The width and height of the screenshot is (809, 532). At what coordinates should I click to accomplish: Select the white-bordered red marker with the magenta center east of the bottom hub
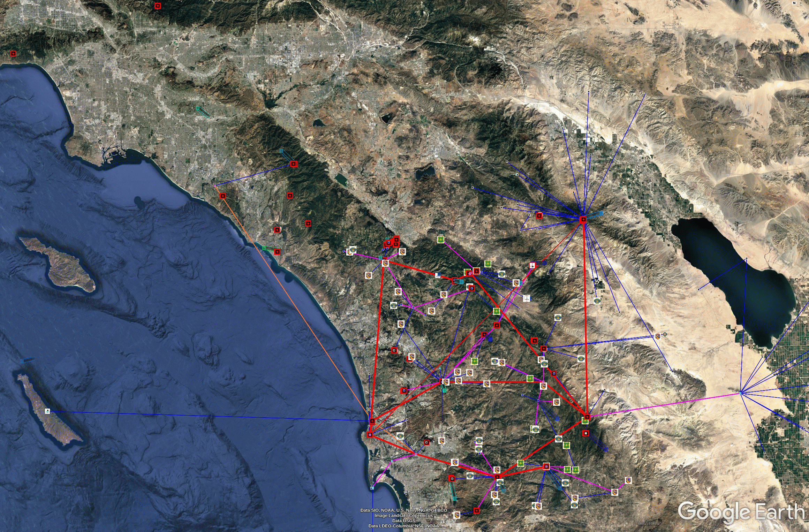coord(546,466)
